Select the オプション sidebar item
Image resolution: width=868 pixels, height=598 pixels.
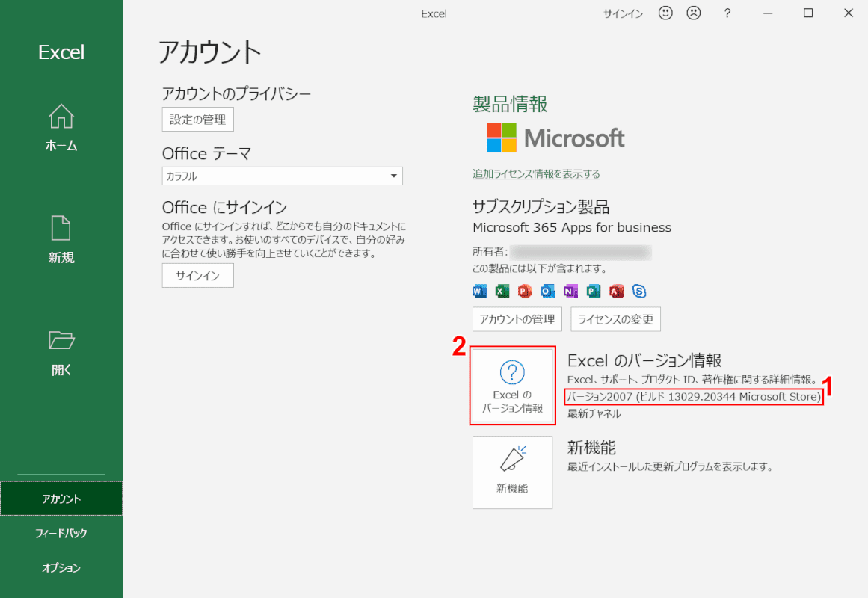click(x=61, y=567)
